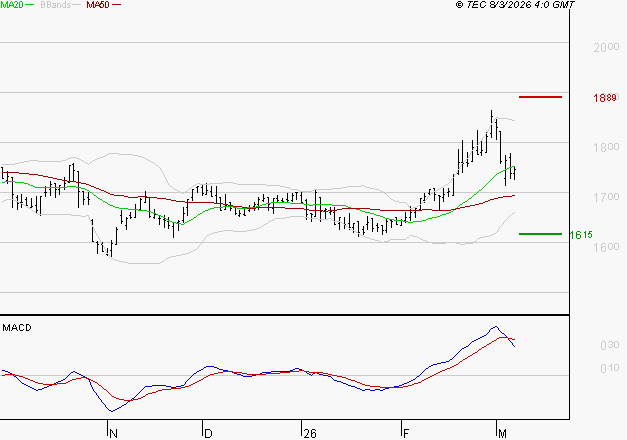Click the 010 MACD axis label
Viewport: 627px width, 440px height.
pos(610,368)
